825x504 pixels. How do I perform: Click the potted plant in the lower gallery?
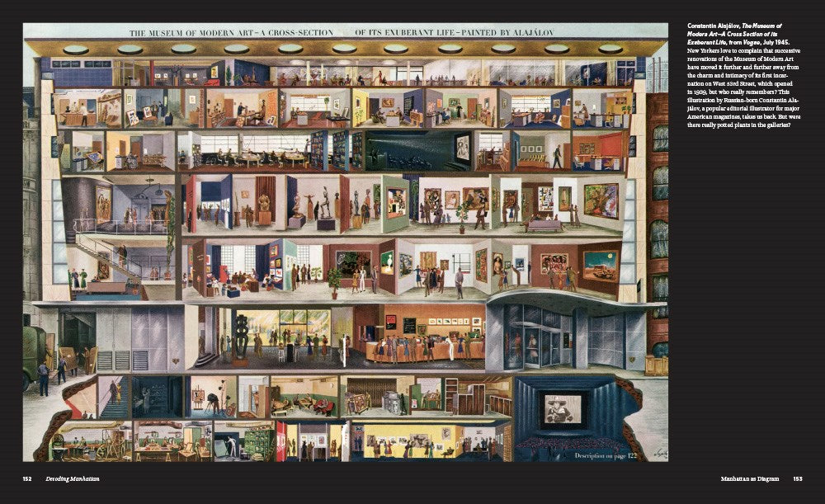335,282
